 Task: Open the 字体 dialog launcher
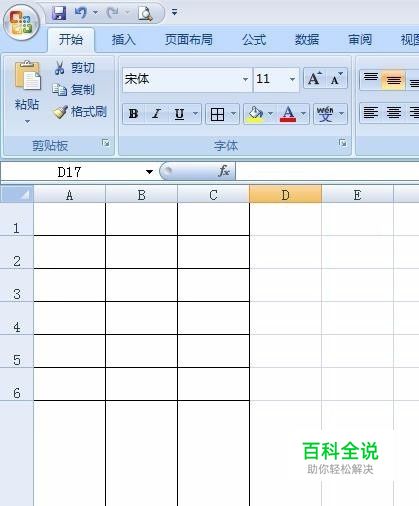point(342,143)
